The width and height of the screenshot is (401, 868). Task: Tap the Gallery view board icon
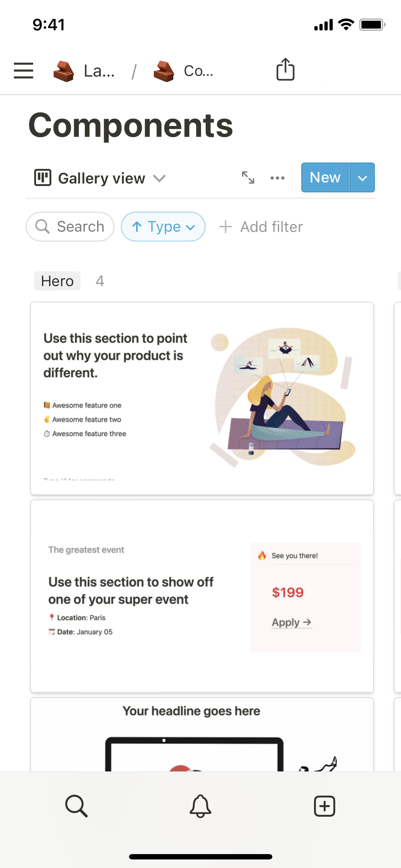pos(43,177)
